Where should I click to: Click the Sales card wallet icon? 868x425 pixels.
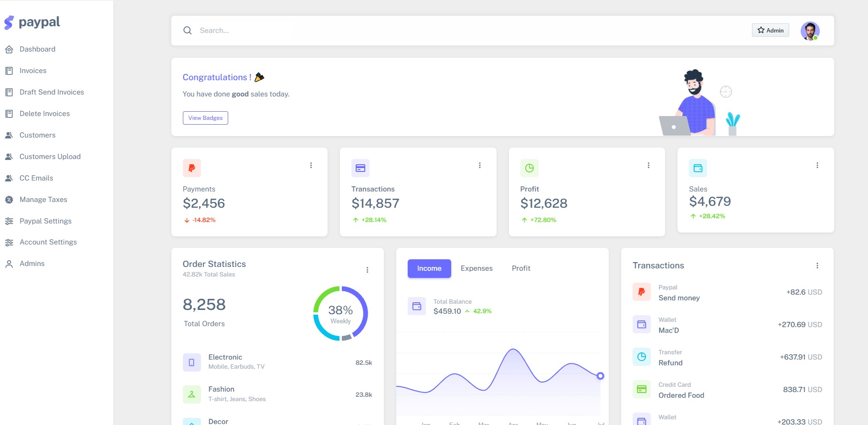point(698,168)
